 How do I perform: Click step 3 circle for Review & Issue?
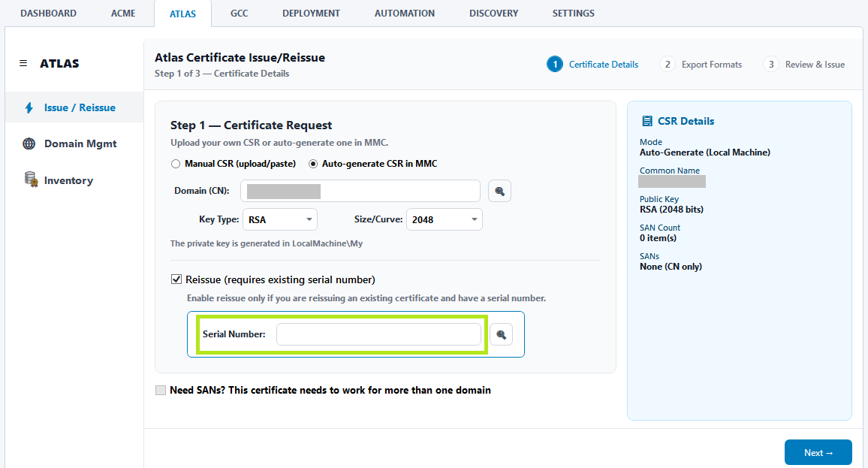771,65
